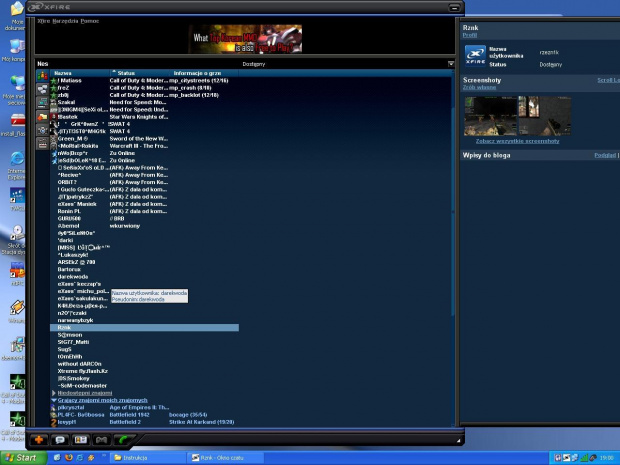620x465 pixels.
Task: Open the Profil link under Rznk
Action: pos(470,35)
